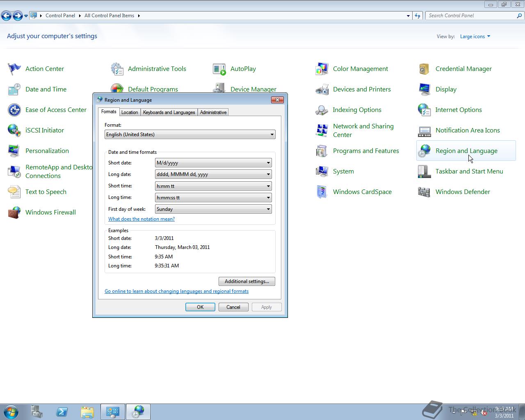Click the Cancel button in the dialog
Screen dimensions: 525x420
pyautogui.click(x=233, y=307)
